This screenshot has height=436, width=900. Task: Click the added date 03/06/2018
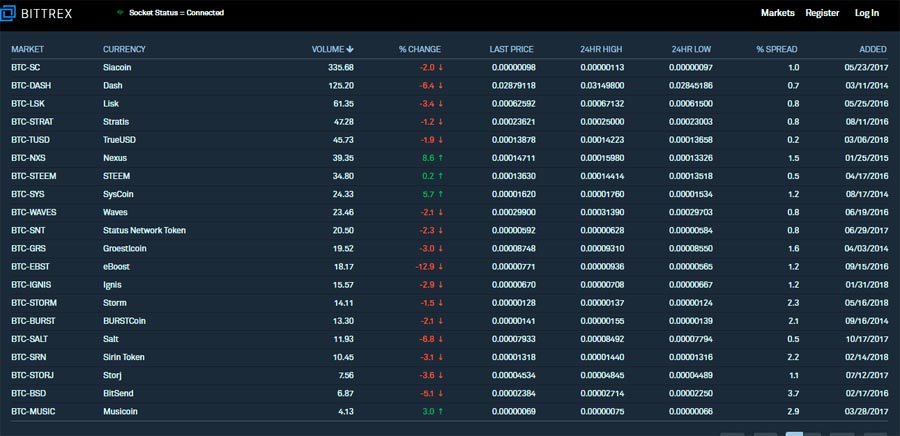(867, 140)
